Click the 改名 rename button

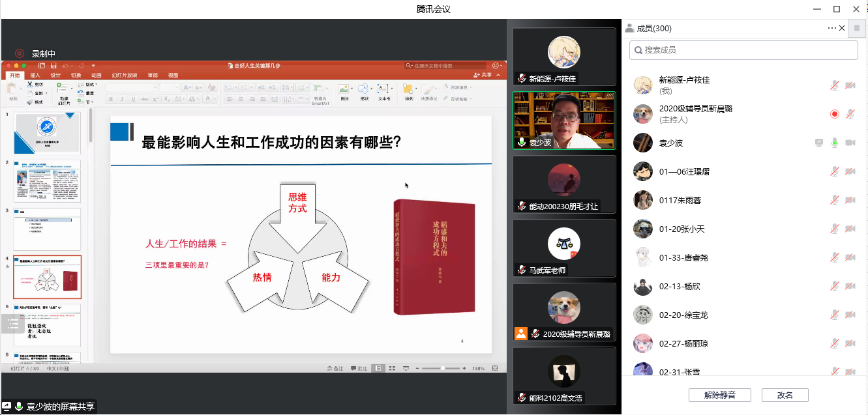785,395
